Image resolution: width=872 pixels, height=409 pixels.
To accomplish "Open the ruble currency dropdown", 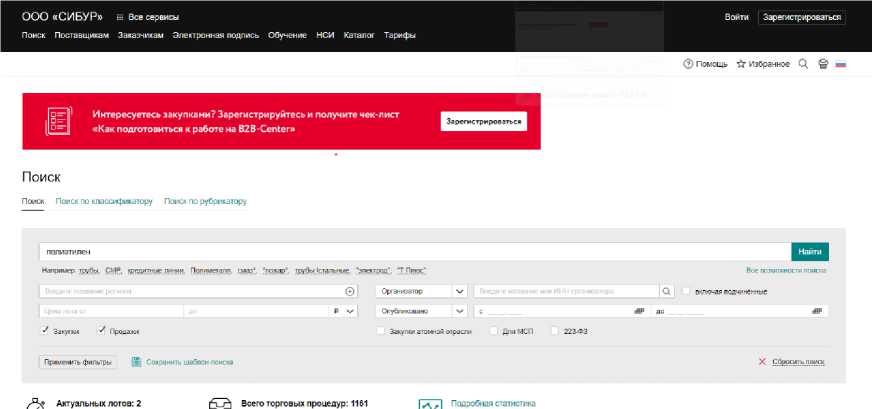I will pyautogui.click(x=343, y=311).
